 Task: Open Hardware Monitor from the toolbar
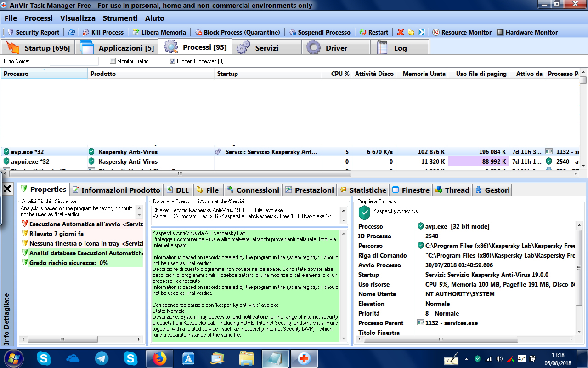(x=527, y=32)
